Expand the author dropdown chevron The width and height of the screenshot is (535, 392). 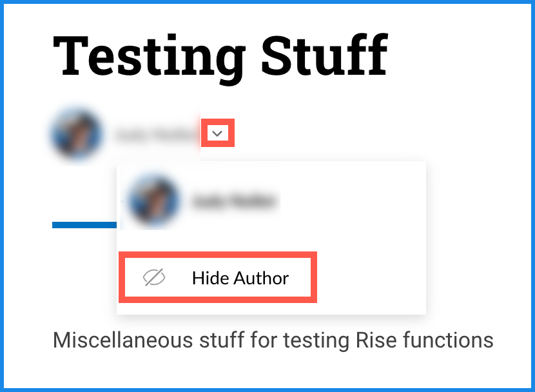click(218, 133)
